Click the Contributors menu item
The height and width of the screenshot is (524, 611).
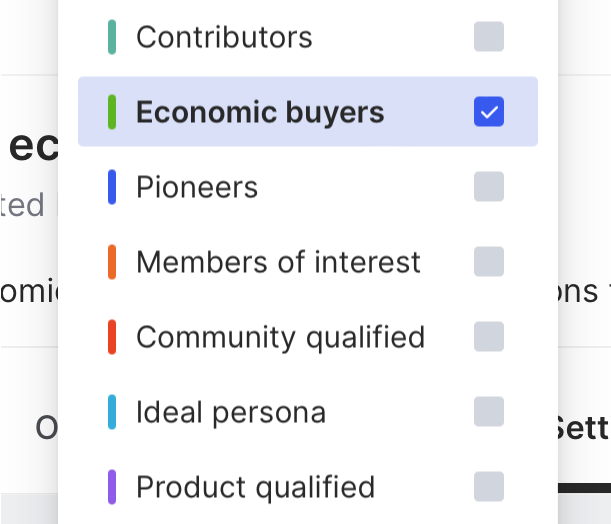224,37
